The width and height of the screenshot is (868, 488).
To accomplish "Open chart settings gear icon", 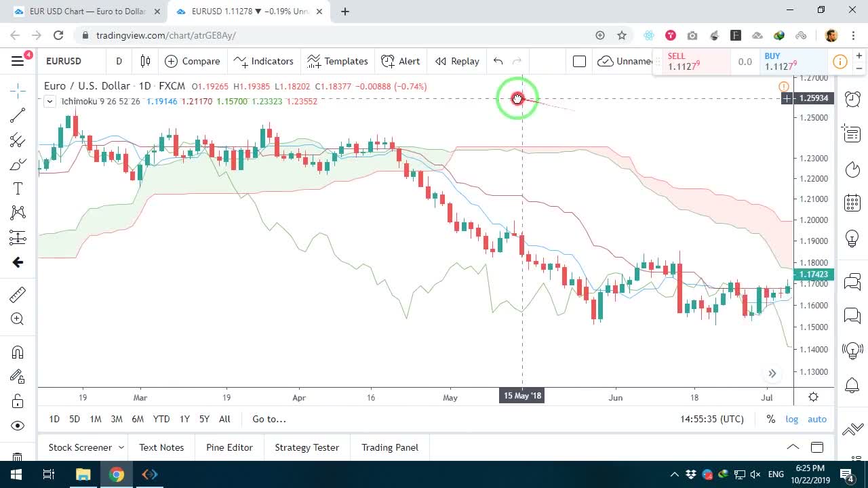I will pyautogui.click(x=813, y=397).
